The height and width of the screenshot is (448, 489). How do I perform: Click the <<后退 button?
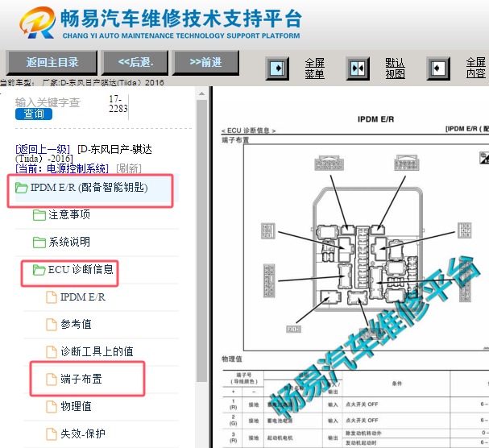click(135, 63)
